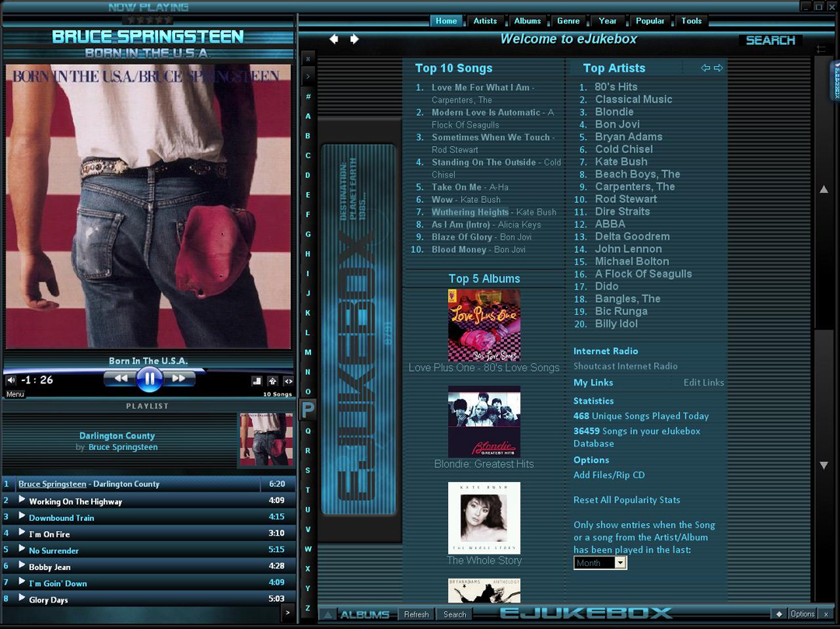Open the Tools tab
840x629 pixels.
[x=691, y=21]
